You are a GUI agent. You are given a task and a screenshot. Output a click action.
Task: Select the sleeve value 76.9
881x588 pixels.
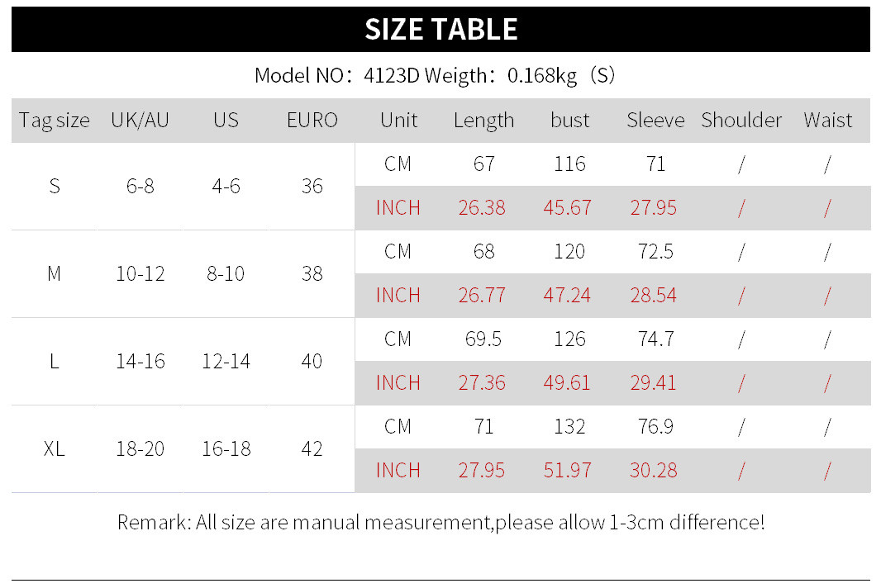tap(655, 427)
